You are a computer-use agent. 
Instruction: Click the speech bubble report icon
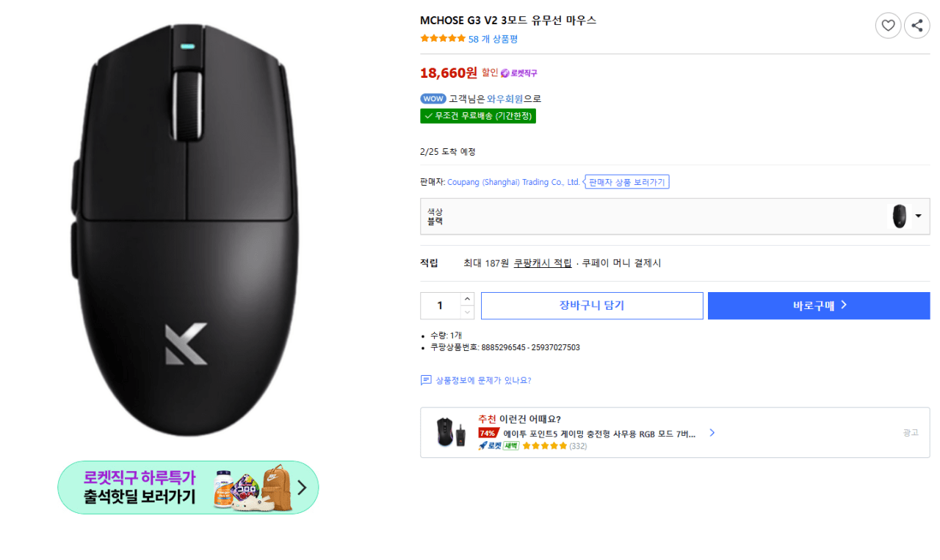tap(426, 380)
